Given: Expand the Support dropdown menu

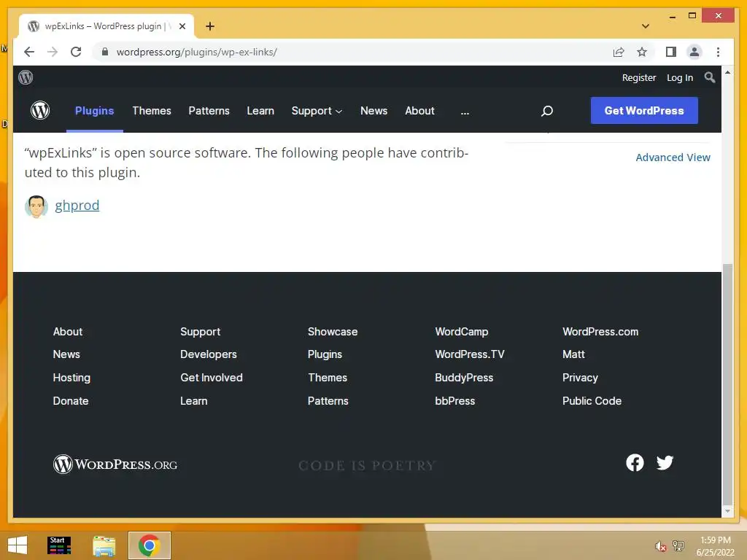Looking at the screenshot, I should click(317, 111).
